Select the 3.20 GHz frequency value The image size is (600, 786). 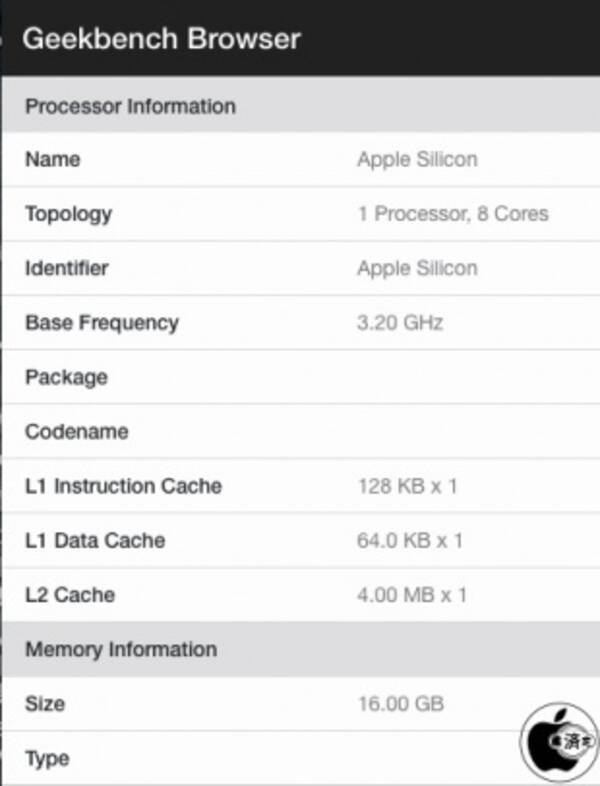400,322
